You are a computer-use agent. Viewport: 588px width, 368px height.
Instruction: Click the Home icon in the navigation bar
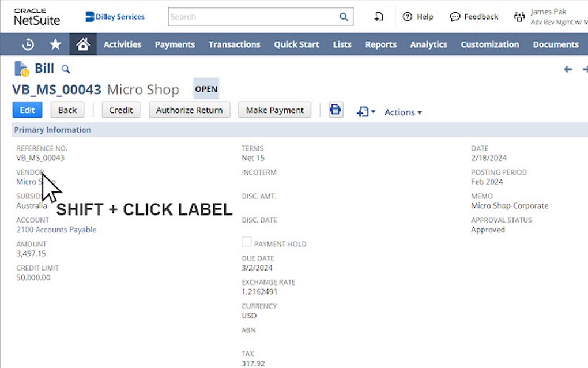pos(82,44)
